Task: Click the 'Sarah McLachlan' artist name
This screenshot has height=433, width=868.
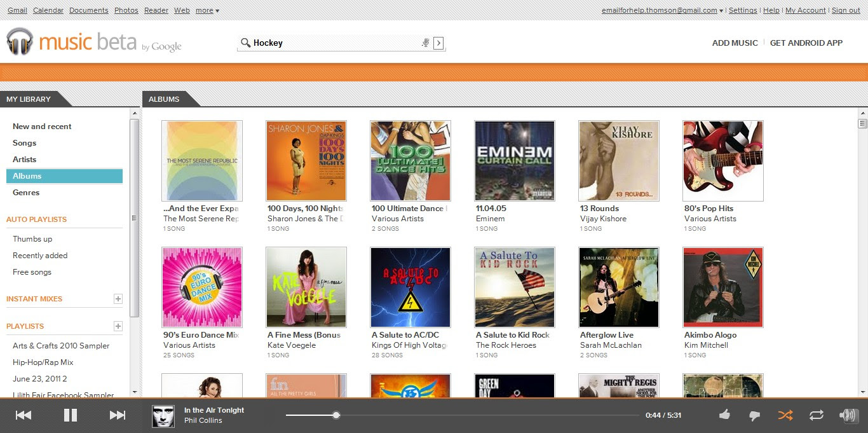Action: coord(611,345)
